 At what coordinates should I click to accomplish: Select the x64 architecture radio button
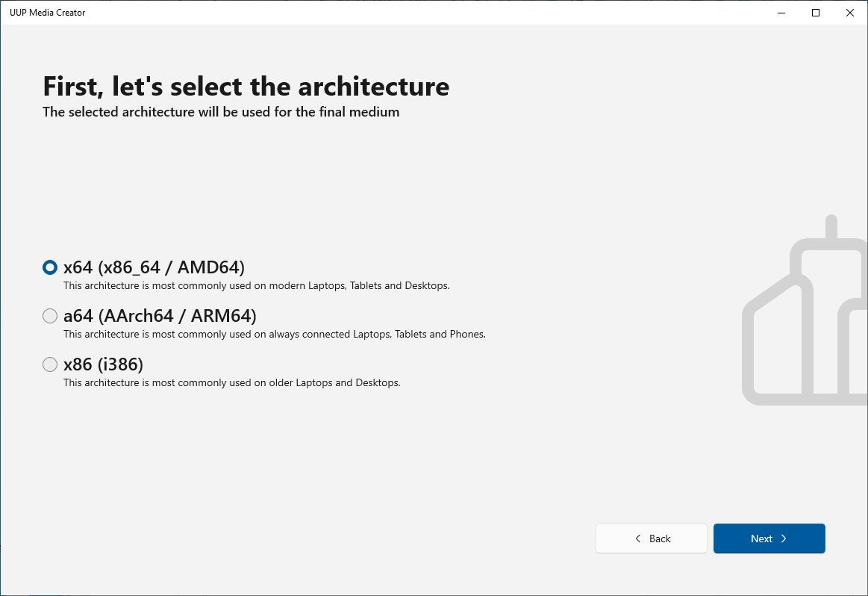click(50, 267)
